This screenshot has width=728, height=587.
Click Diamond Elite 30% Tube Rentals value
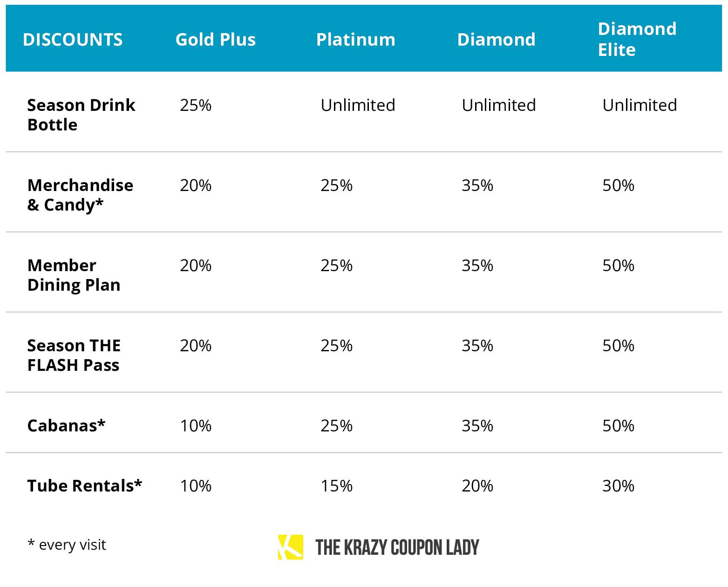point(618,486)
